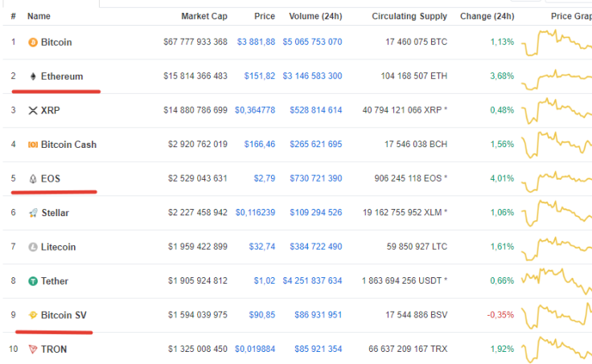Click Tether price $1,02
The width and height of the screenshot is (592, 364).
(265, 280)
